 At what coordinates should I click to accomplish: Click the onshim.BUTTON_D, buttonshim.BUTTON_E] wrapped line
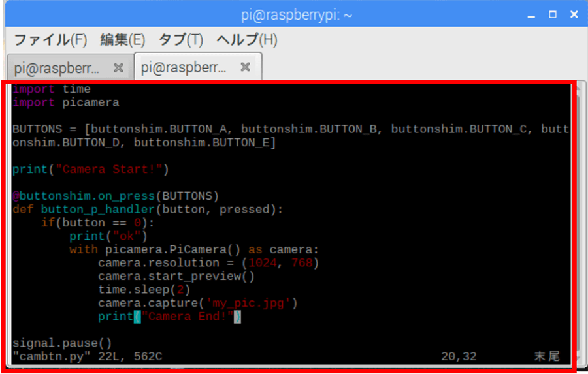(144, 143)
